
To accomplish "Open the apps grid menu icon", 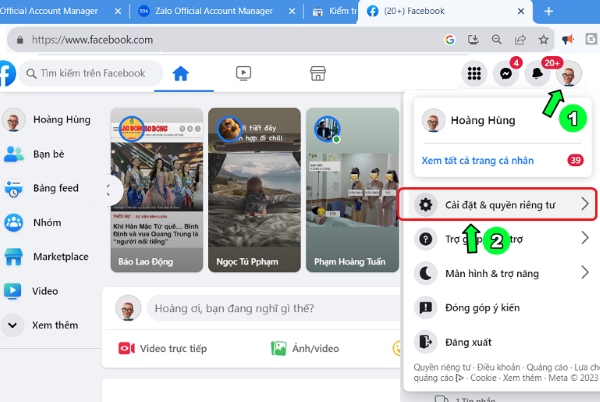I will coord(475,74).
